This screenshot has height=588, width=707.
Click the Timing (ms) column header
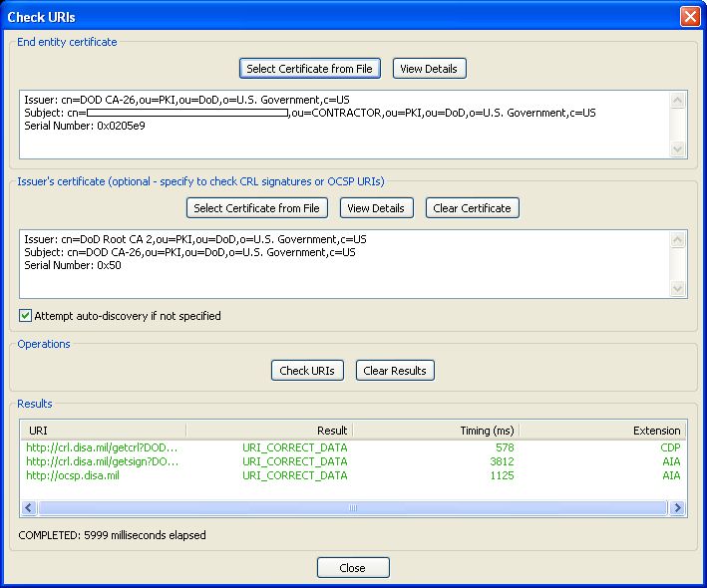click(436, 431)
